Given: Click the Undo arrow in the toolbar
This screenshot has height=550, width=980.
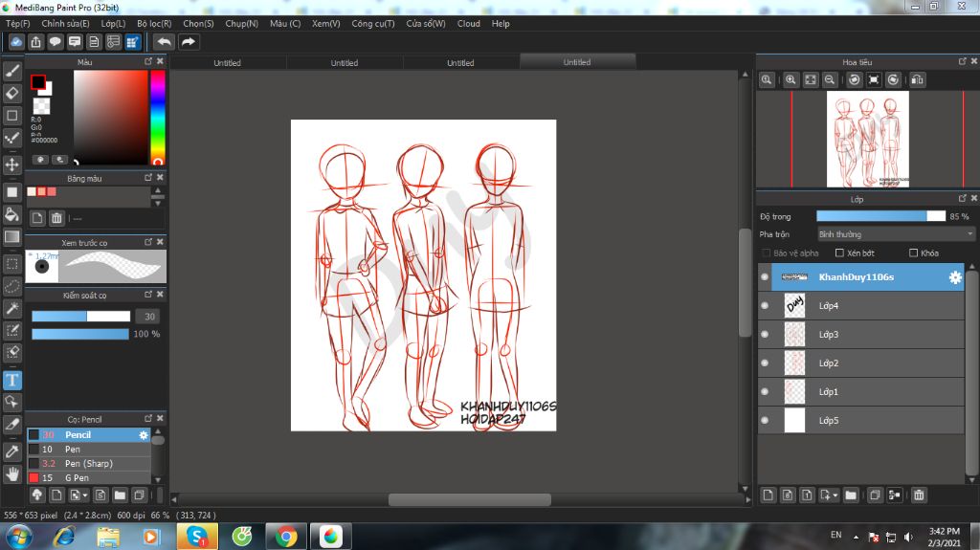Looking at the screenshot, I should click(x=164, y=42).
